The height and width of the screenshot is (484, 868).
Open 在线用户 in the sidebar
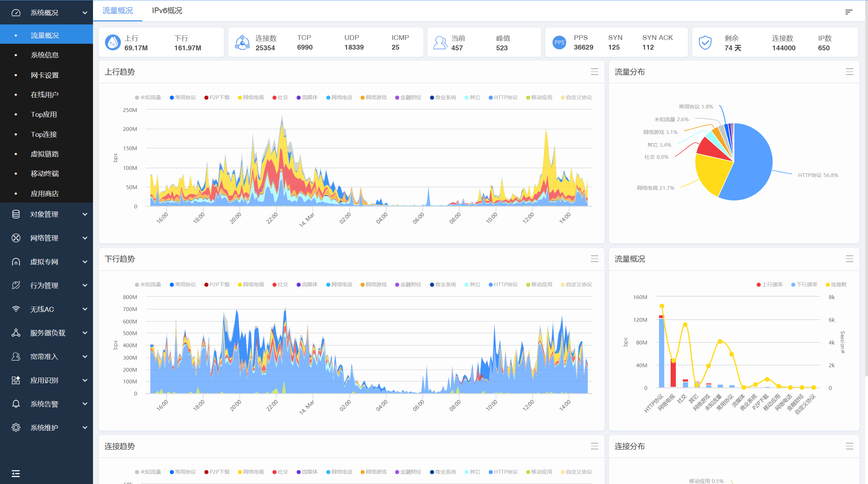pyautogui.click(x=44, y=95)
